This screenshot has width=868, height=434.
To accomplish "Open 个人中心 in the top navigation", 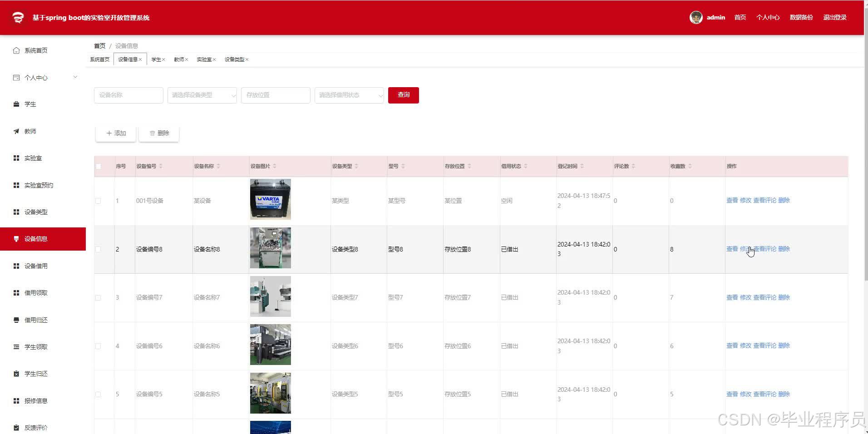I will pyautogui.click(x=768, y=17).
